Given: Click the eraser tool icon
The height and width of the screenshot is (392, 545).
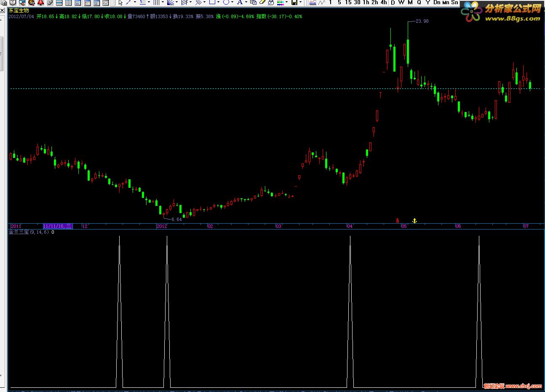Looking at the screenshot, I should (263, 2).
